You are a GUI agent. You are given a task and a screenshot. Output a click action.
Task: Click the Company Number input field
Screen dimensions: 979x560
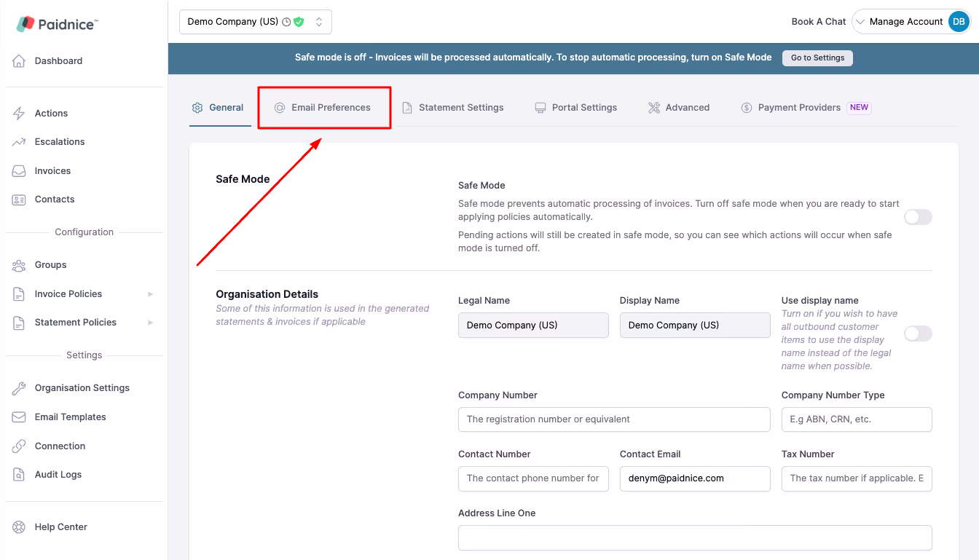614,419
